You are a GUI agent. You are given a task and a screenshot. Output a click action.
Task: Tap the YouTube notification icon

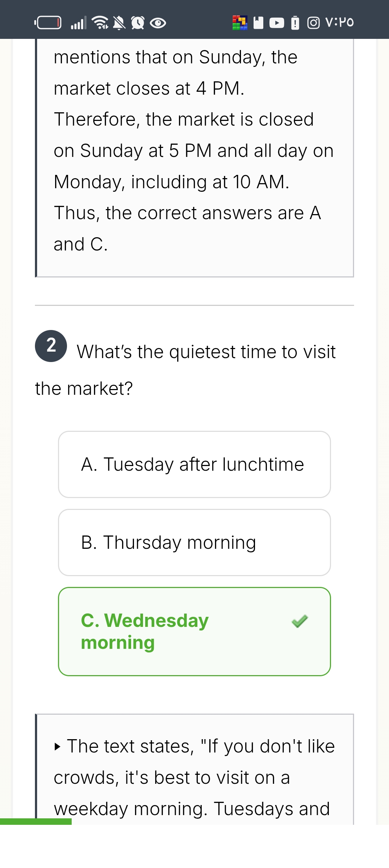[277, 23]
